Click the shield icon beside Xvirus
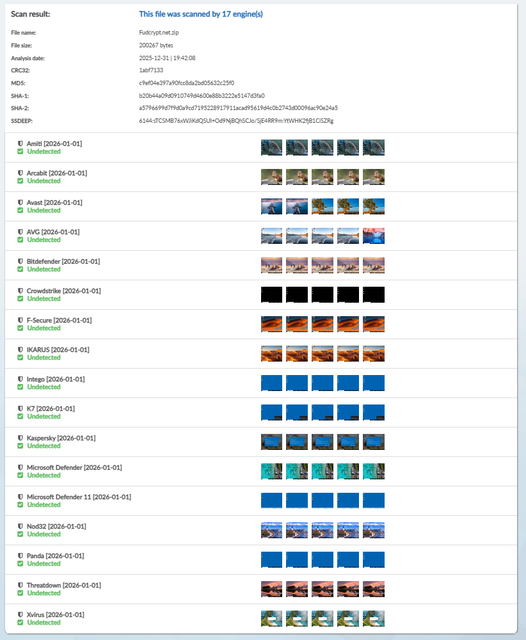 click(20, 614)
